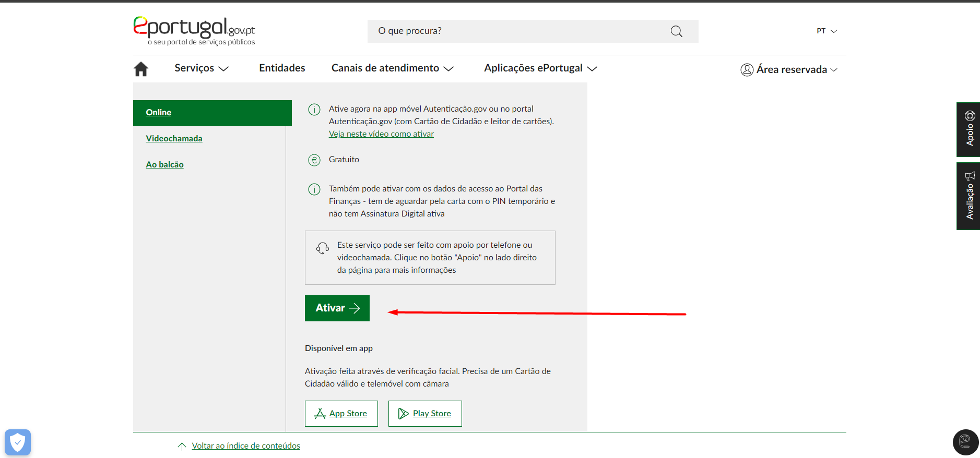Open the Avaliação side panel
Screen dimensions: 980x458
click(x=969, y=196)
